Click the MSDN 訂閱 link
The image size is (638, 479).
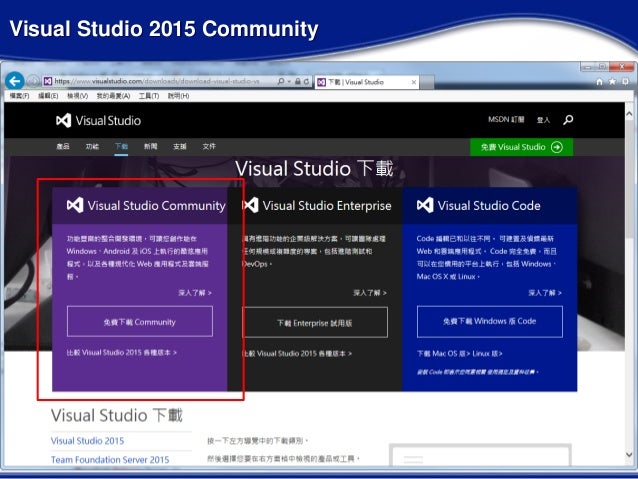(506, 120)
